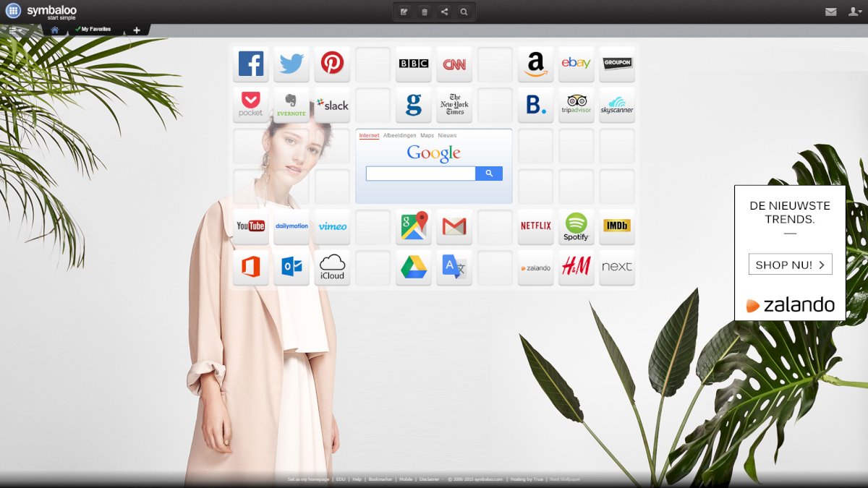Select the Nieuws search tab
The height and width of the screenshot is (488, 868).
pos(448,136)
